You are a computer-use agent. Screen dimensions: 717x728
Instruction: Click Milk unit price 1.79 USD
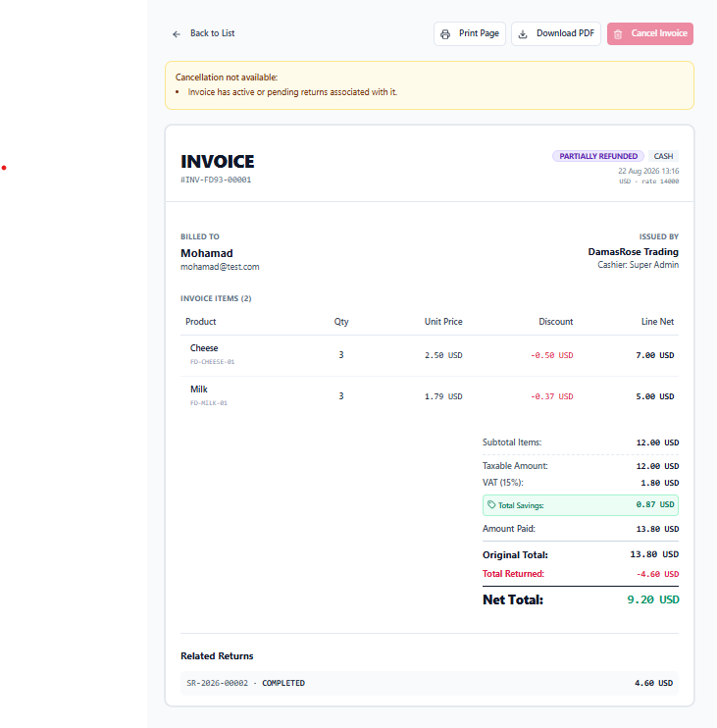443,396
